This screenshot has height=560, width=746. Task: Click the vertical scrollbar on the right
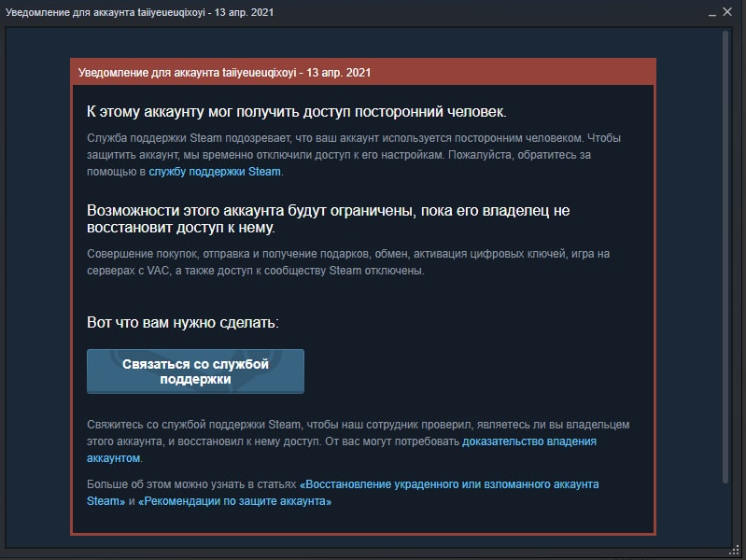(725, 257)
